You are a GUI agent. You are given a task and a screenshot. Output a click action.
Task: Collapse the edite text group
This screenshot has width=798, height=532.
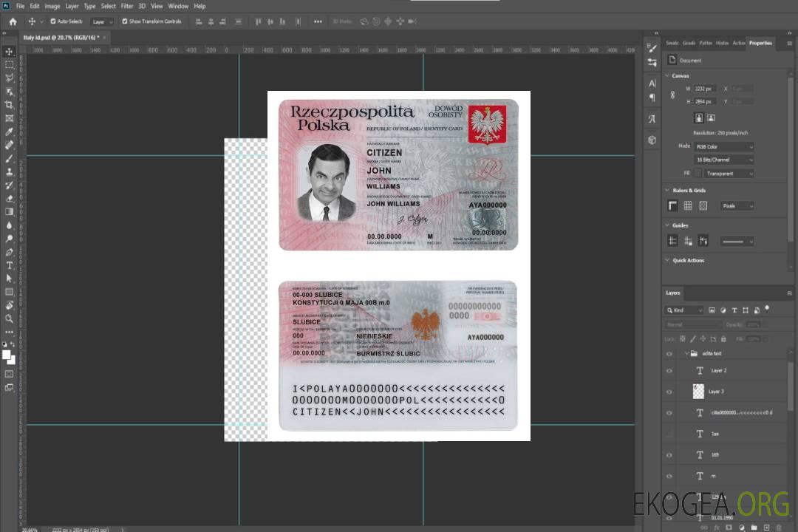pyautogui.click(x=686, y=353)
